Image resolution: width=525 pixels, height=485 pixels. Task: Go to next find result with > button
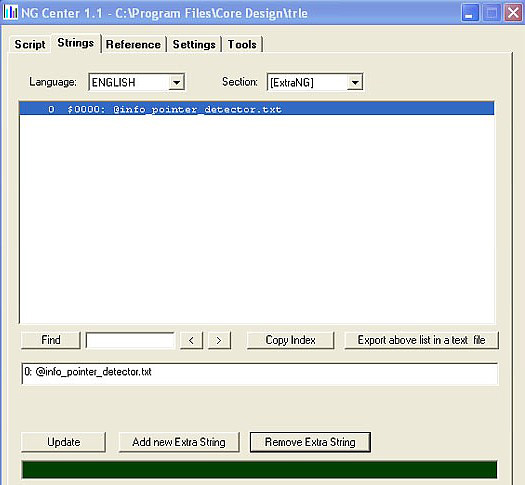219,340
